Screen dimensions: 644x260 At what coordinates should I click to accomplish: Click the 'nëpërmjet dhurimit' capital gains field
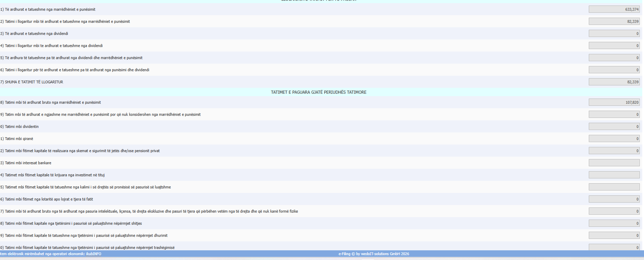pos(614,235)
